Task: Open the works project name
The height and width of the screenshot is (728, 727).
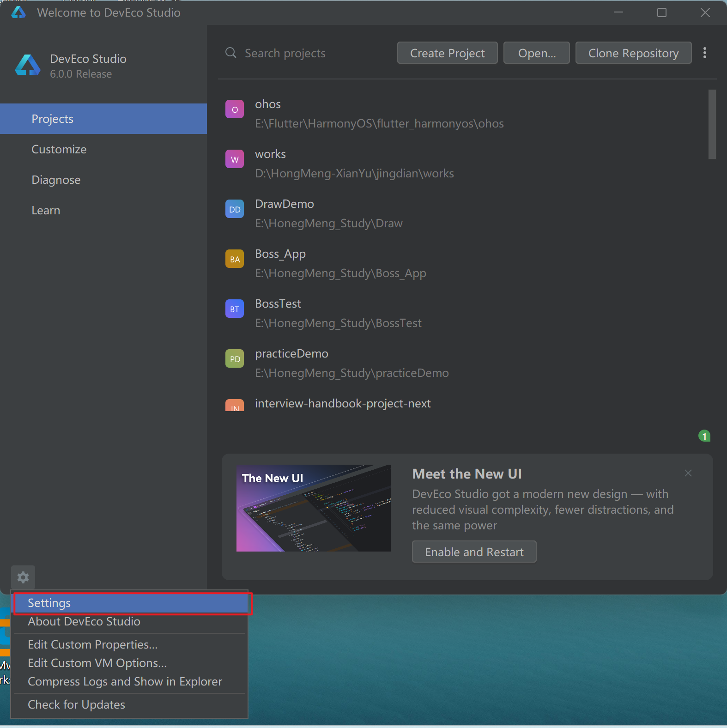Action: (x=271, y=154)
